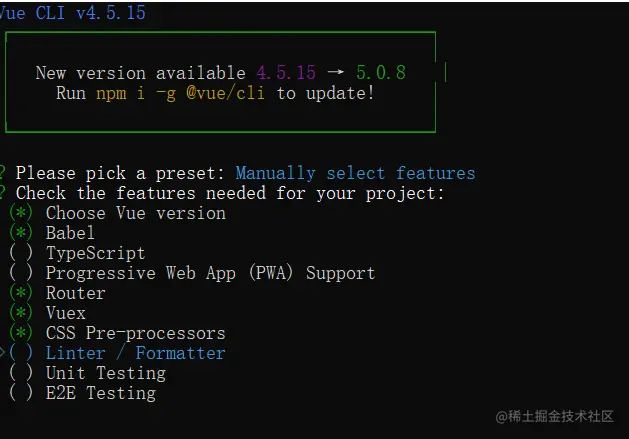Select the highlighted Linter / Formatter option
The image size is (629, 439).
click(135, 353)
